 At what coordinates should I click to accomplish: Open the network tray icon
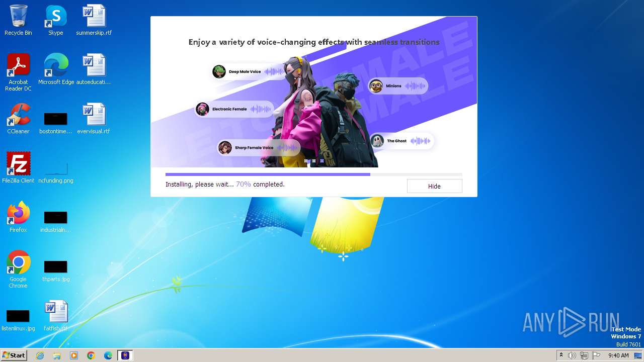click(x=584, y=355)
